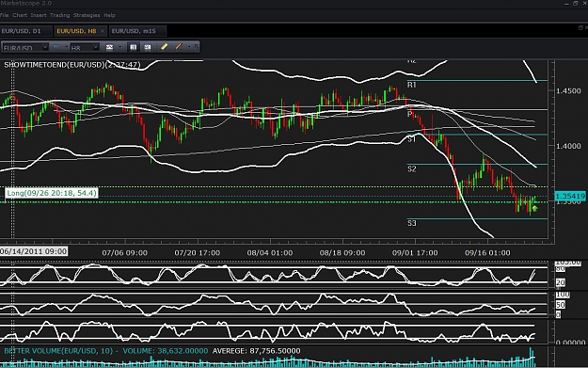The height and width of the screenshot is (368, 588).
Task: Restore the inner chart window
Action: tap(580, 28)
